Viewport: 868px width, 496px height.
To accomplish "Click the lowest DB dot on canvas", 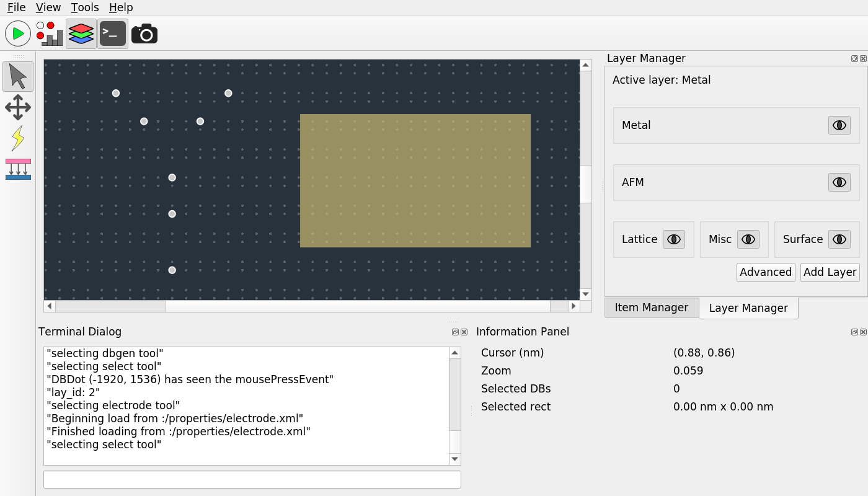I will point(172,270).
